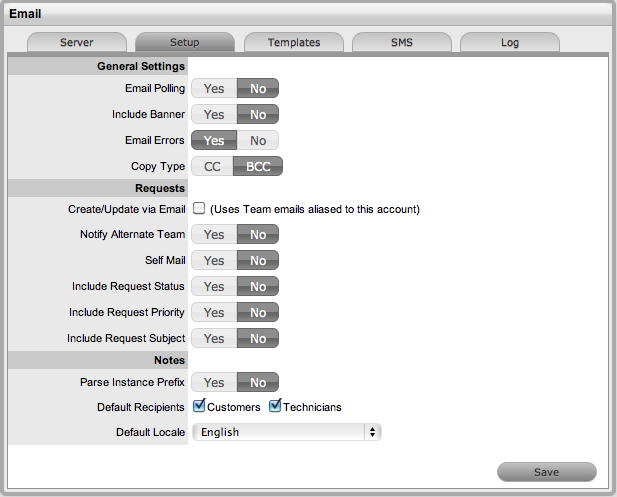Open the Default Locale dropdown

[287, 433]
